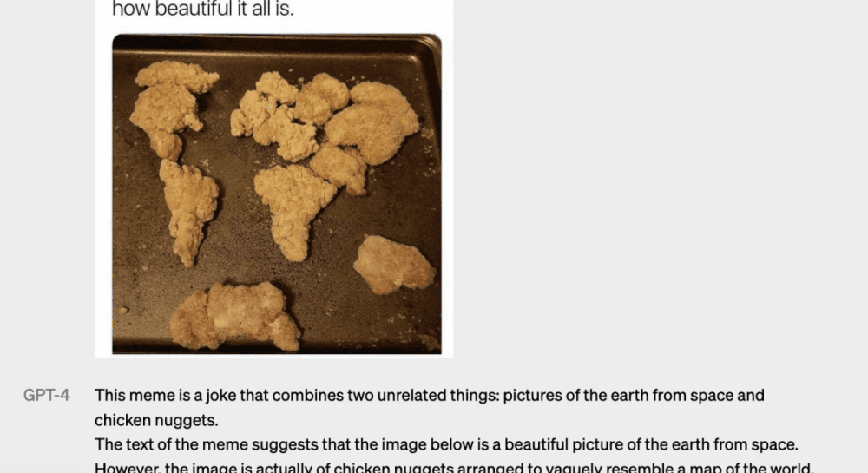Screen dimensions: 868x473
Task: Click the South America-shaped nugget
Action: (189, 211)
